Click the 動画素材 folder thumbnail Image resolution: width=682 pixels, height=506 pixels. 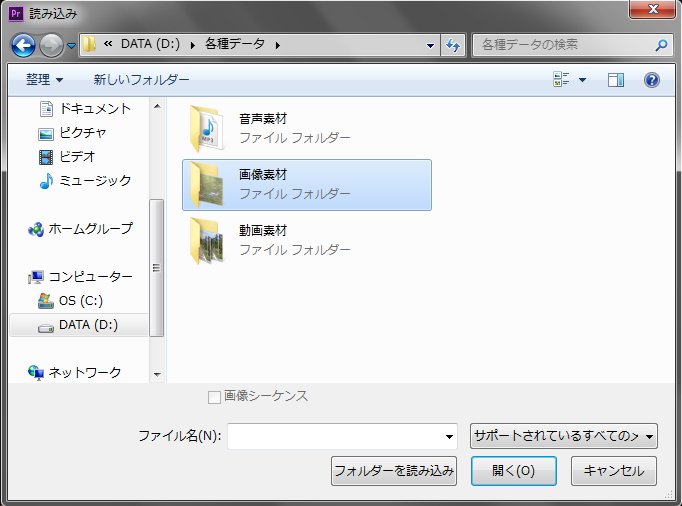(x=207, y=241)
